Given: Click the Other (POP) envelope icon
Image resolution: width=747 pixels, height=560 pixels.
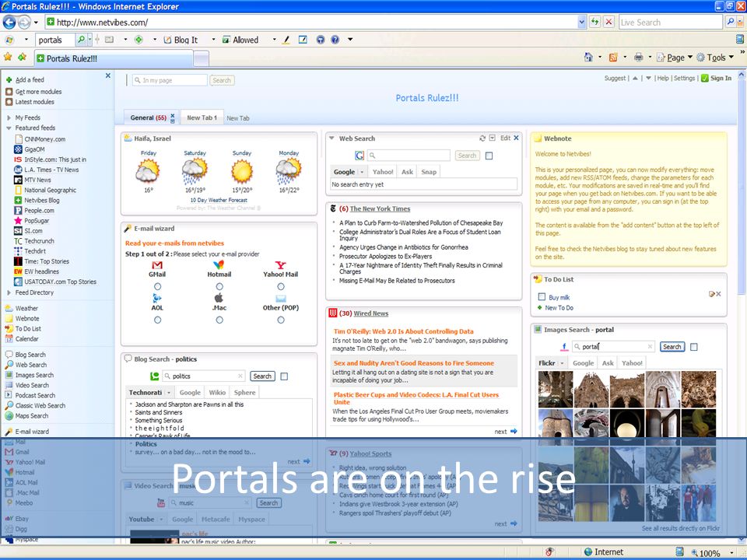Looking at the screenshot, I should 281,299.
